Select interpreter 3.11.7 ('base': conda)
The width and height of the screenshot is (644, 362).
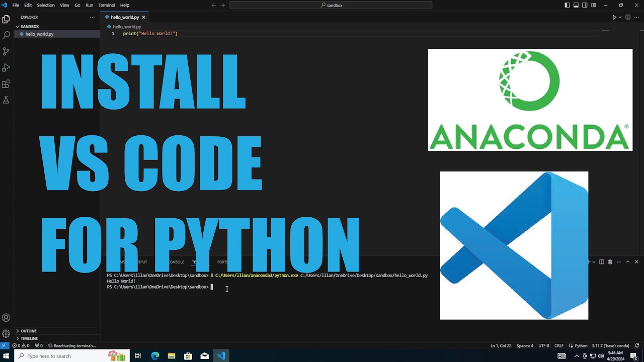point(611,346)
